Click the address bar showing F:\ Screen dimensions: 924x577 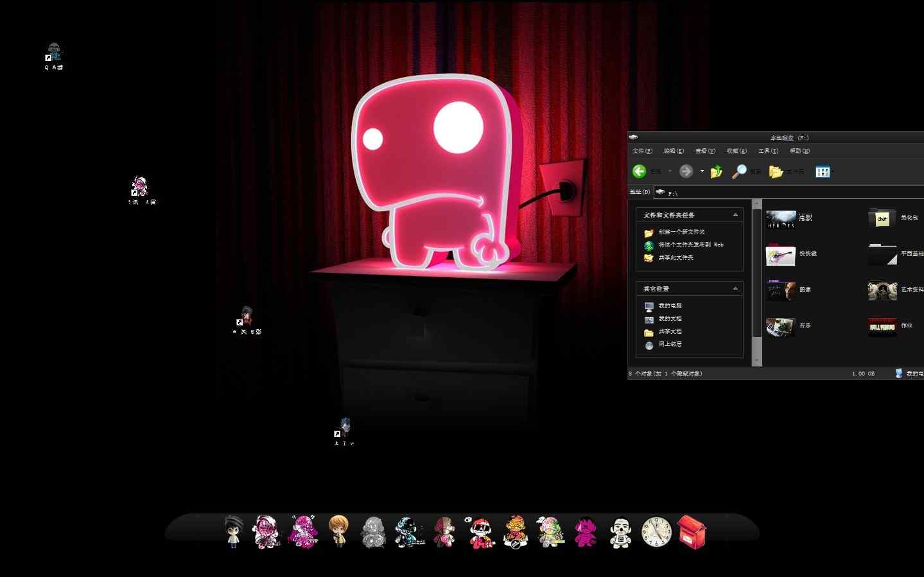789,192
